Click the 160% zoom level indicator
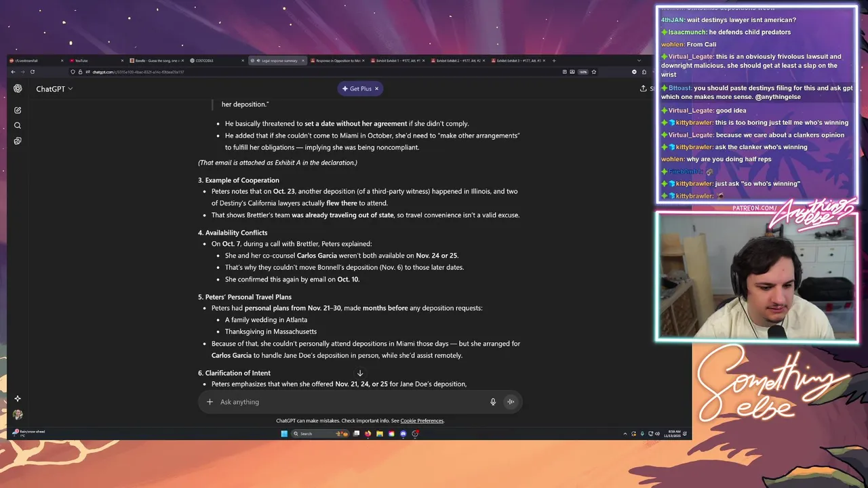This screenshot has height=488, width=868. (583, 72)
